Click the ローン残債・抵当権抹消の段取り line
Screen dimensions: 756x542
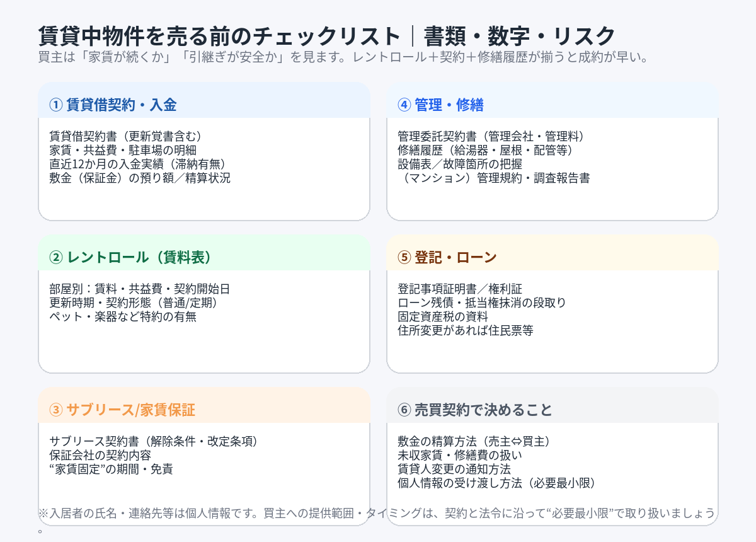pos(482,303)
